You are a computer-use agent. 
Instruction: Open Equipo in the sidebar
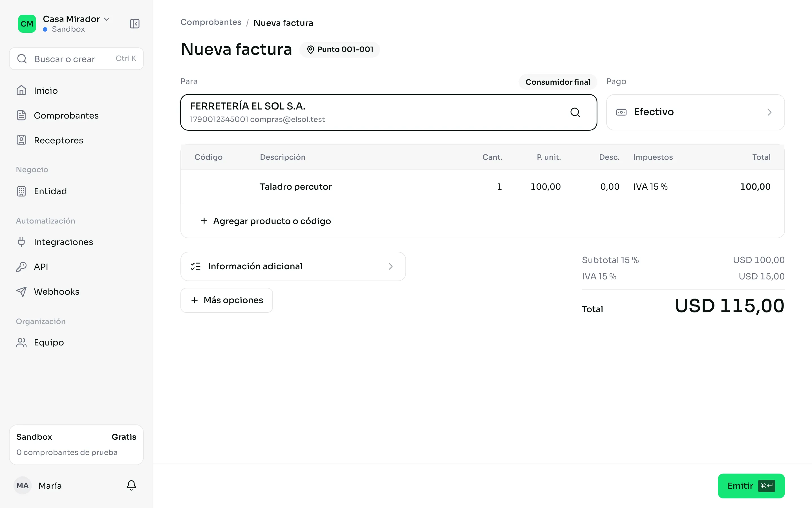(76, 342)
